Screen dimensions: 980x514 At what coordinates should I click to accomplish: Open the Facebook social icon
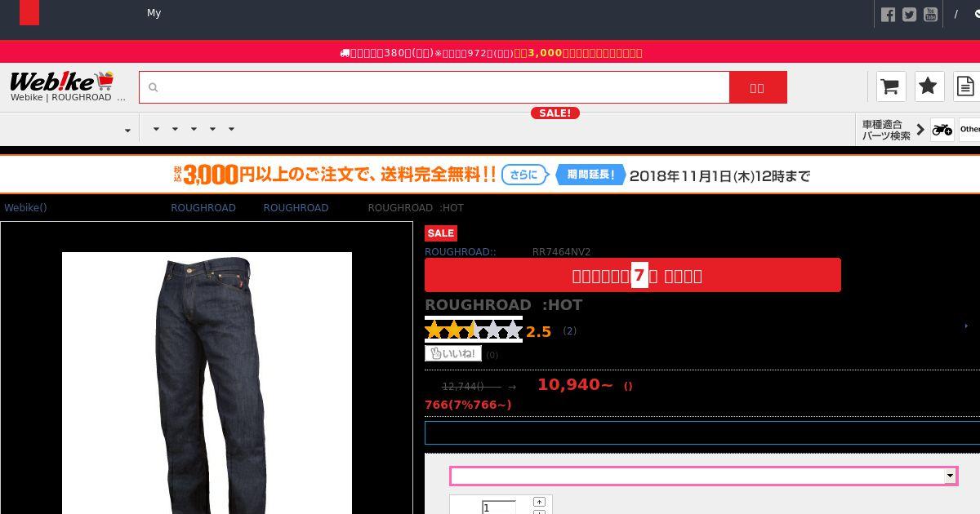888,15
